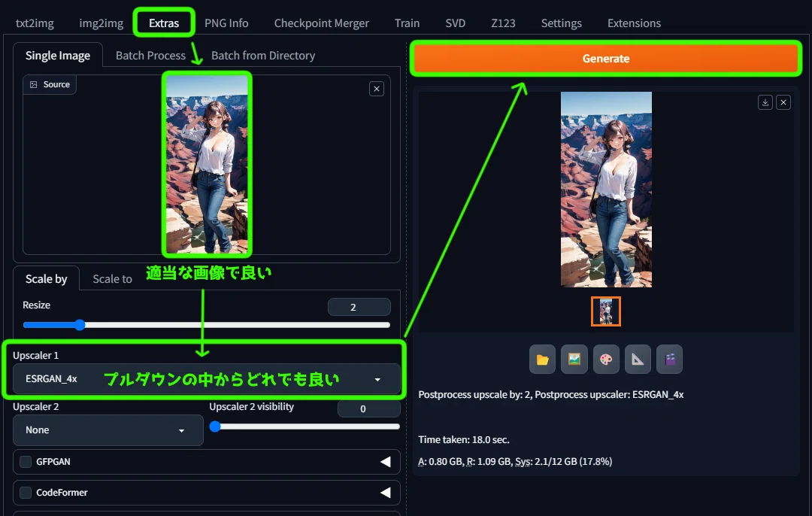Click the triangle ruler icon below output
812x516 pixels.
638,359
